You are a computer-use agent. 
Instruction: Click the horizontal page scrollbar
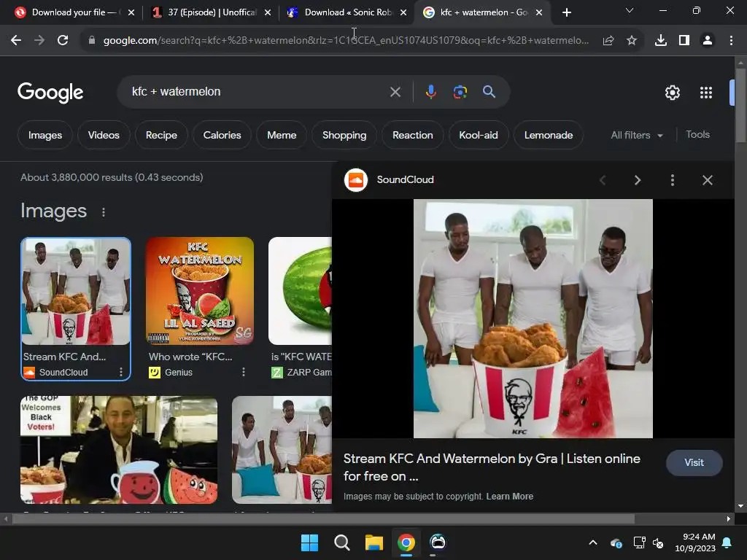pos(323,518)
